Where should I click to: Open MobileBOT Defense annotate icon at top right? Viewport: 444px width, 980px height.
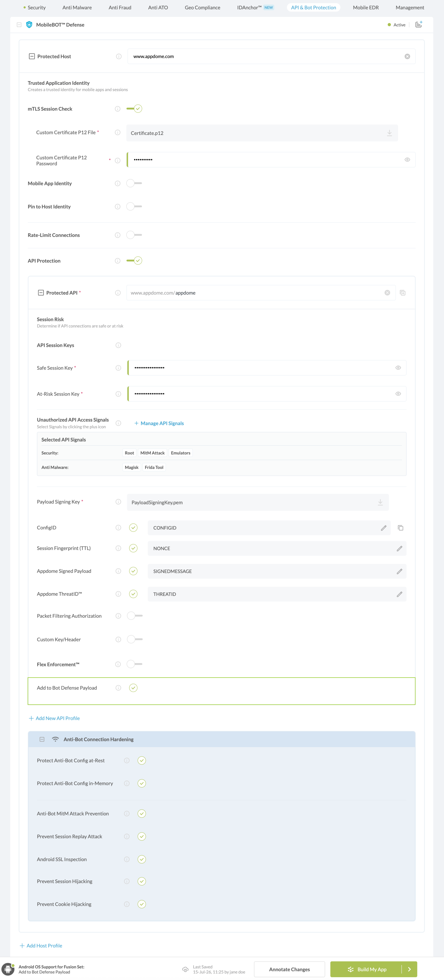(x=418, y=24)
